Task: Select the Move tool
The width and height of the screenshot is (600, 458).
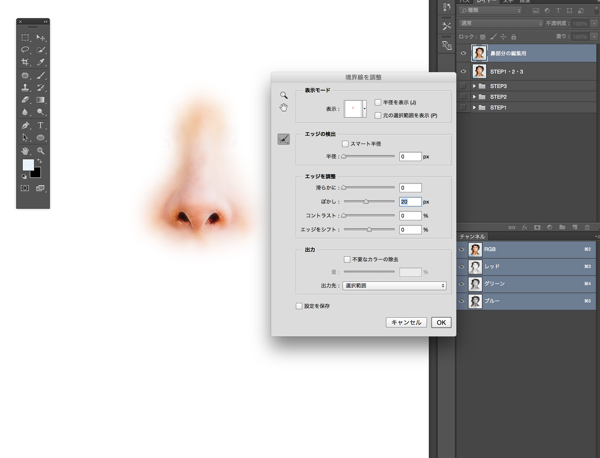Action: click(41, 37)
